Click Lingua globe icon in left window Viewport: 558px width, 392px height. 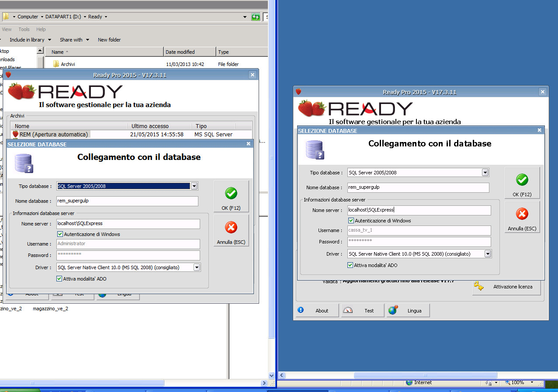point(102,295)
